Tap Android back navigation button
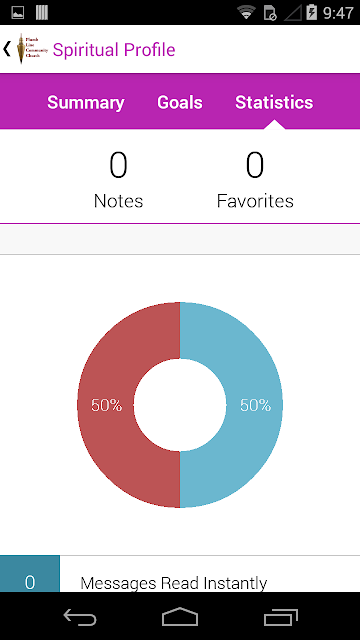This screenshot has width=360, height=640. [x=80, y=617]
